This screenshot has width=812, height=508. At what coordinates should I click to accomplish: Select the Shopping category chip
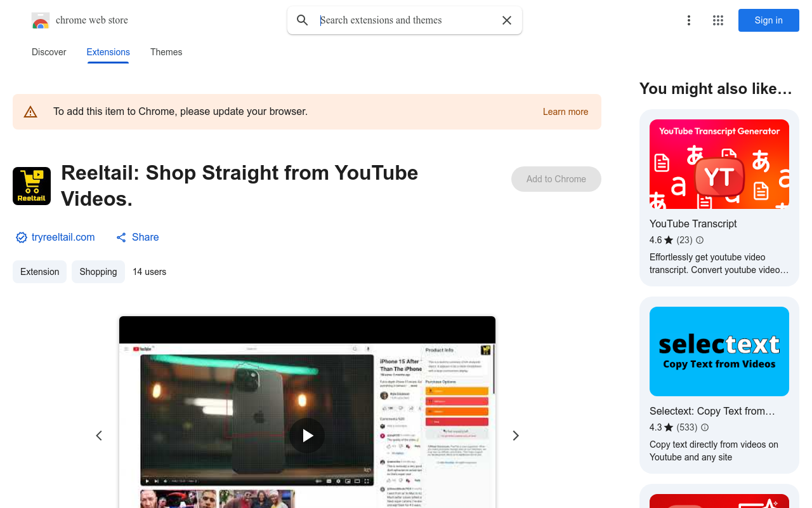pyautogui.click(x=98, y=272)
